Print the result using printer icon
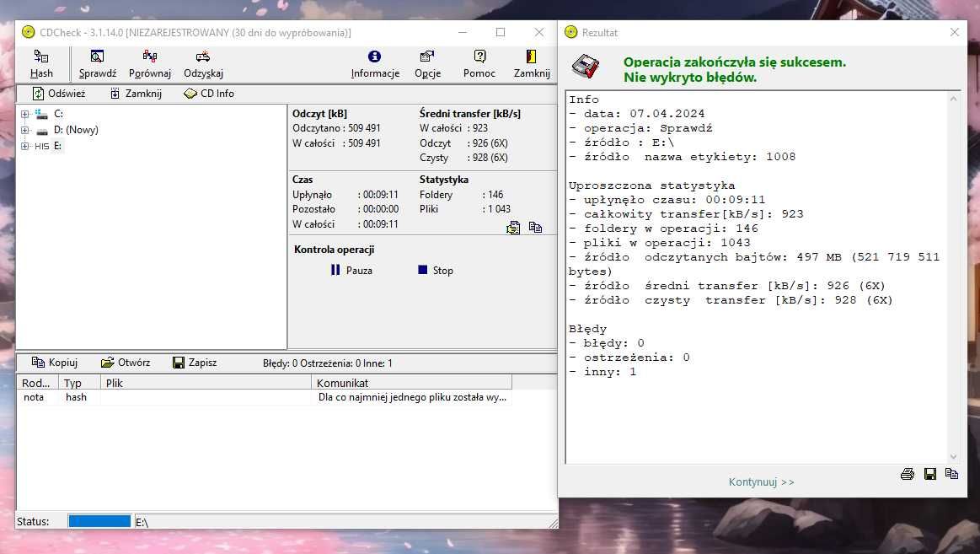The image size is (980, 554). 908,474
